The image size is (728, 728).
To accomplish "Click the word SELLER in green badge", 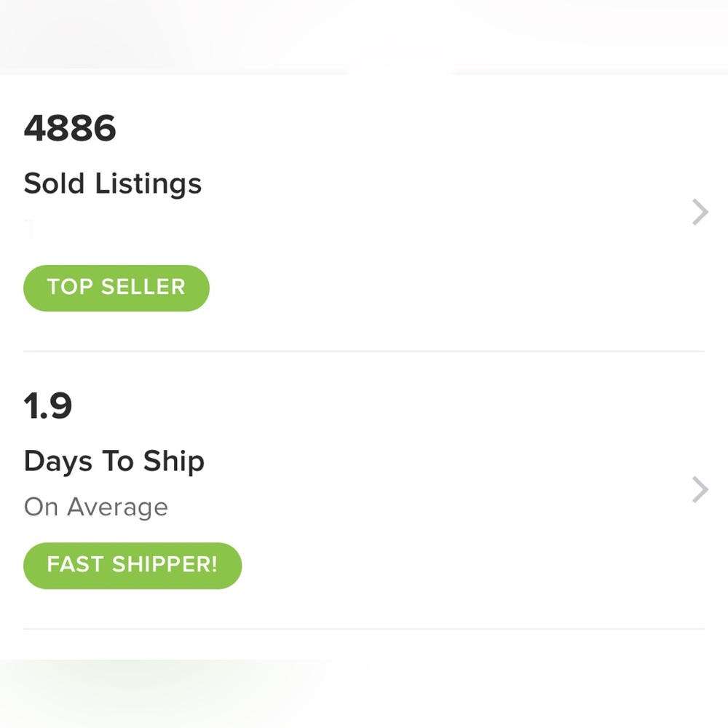I will [143, 286].
